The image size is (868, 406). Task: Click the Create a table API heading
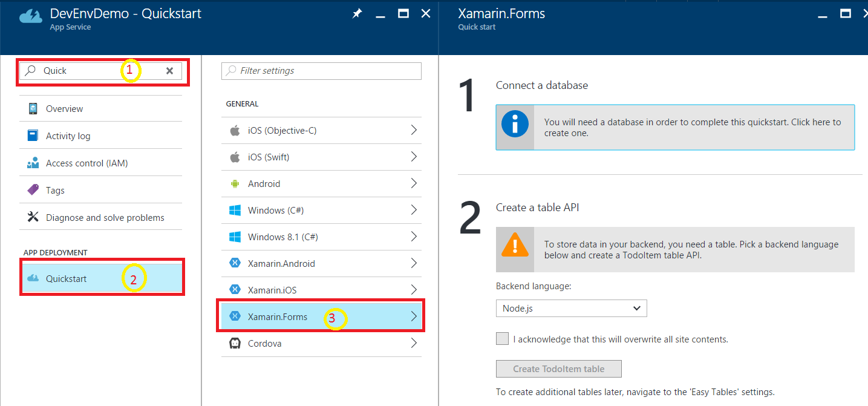click(x=538, y=208)
